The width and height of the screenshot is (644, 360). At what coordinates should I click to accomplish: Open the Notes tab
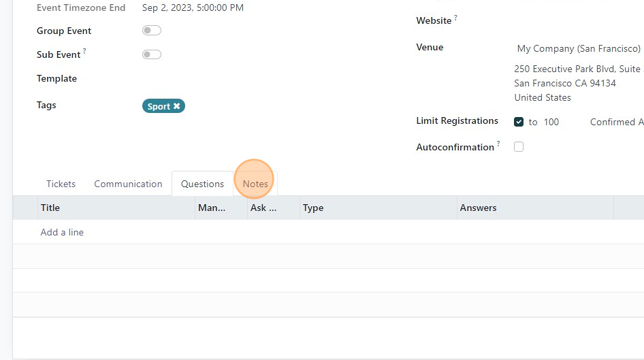click(x=255, y=184)
